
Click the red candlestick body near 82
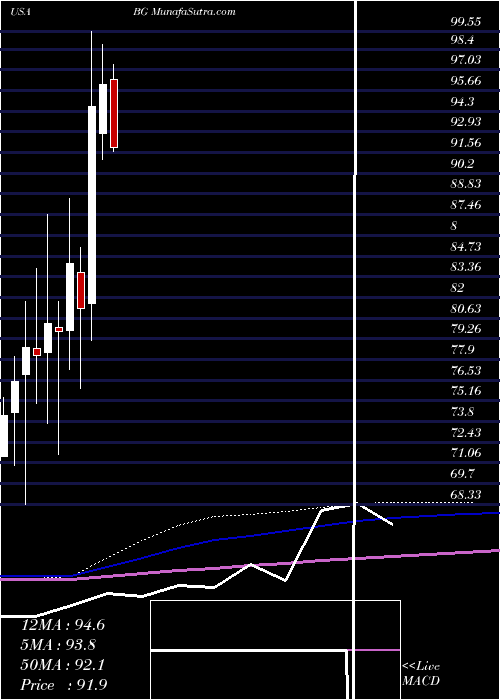pyautogui.click(x=81, y=290)
